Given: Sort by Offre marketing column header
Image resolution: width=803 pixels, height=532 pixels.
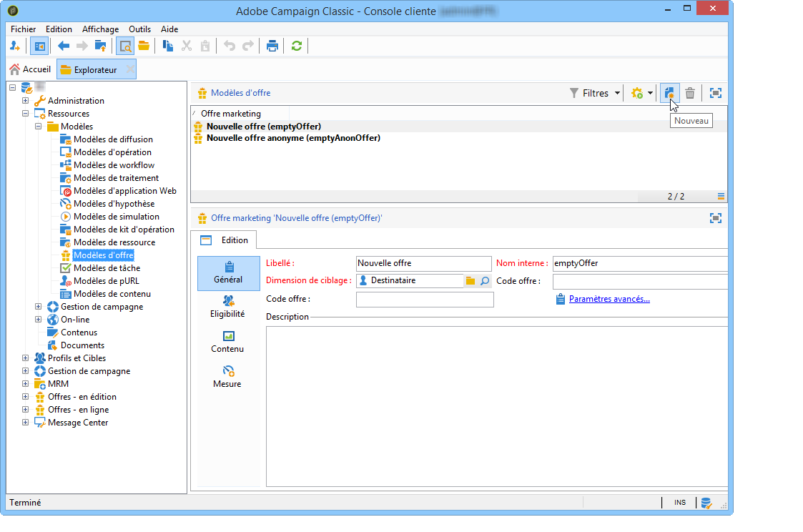Looking at the screenshot, I should (240, 114).
